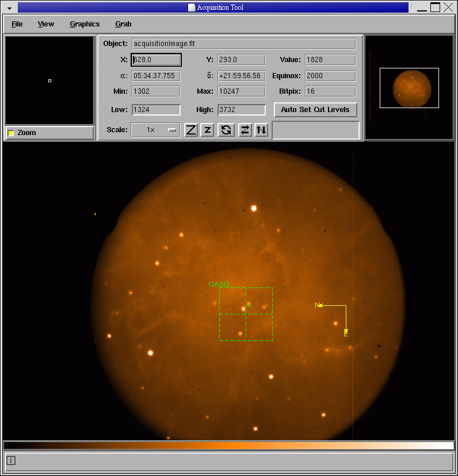Screen dimensions: 458x476
Task: Click the Object name field
Action: click(x=243, y=44)
